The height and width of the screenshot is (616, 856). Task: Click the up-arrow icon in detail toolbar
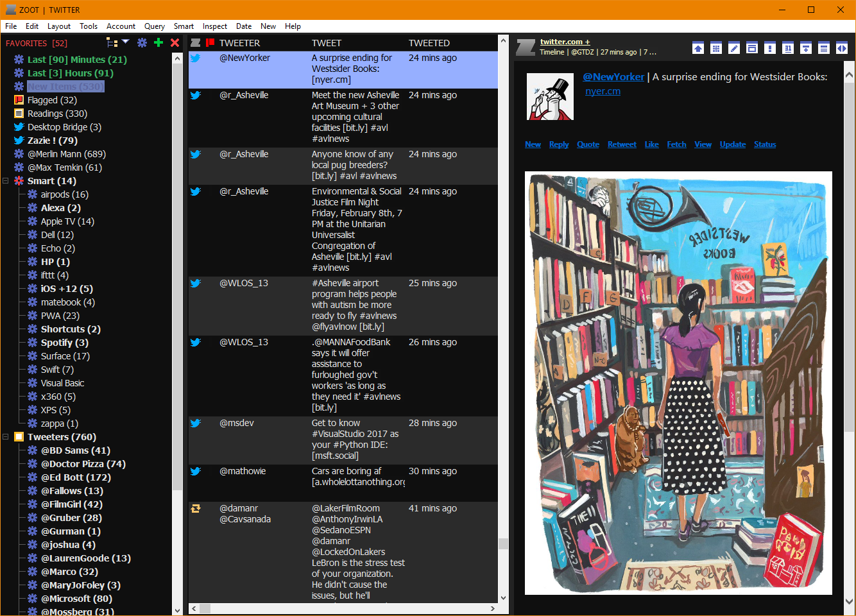[698, 48]
